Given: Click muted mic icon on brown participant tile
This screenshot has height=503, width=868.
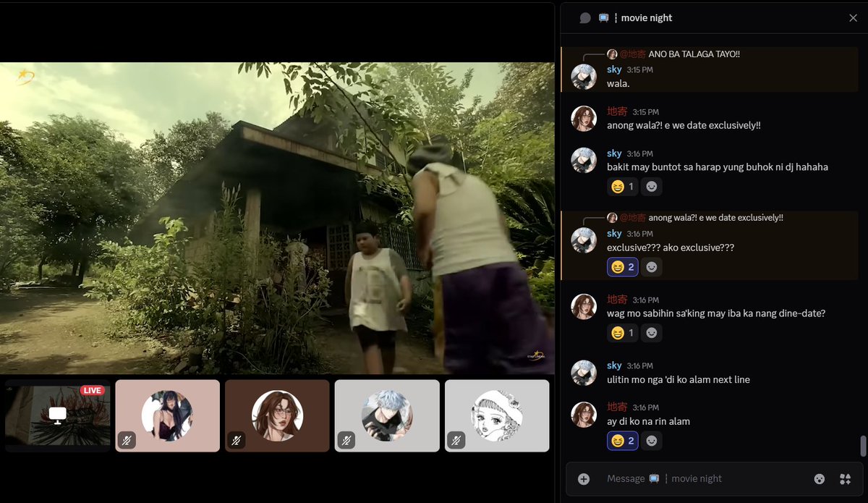Looking at the screenshot, I should (x=237, y=439).
